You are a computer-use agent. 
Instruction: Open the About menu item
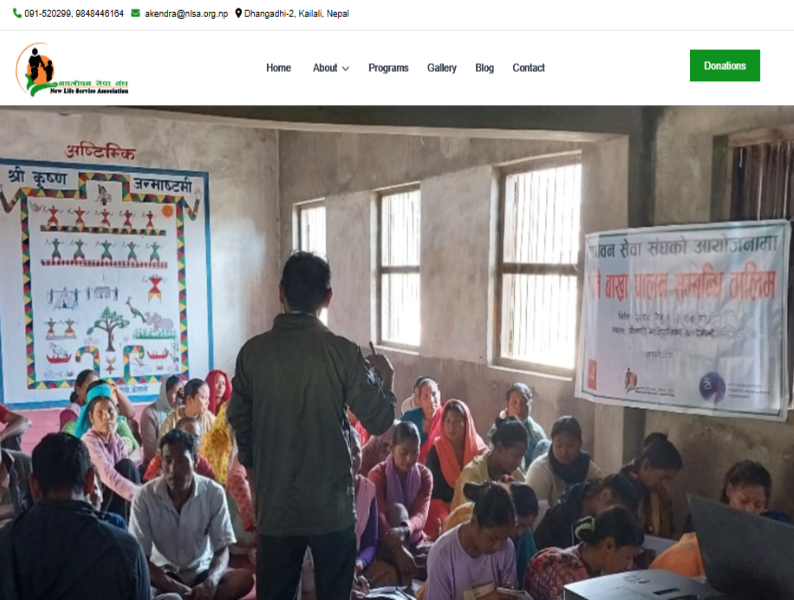[325, 68]
